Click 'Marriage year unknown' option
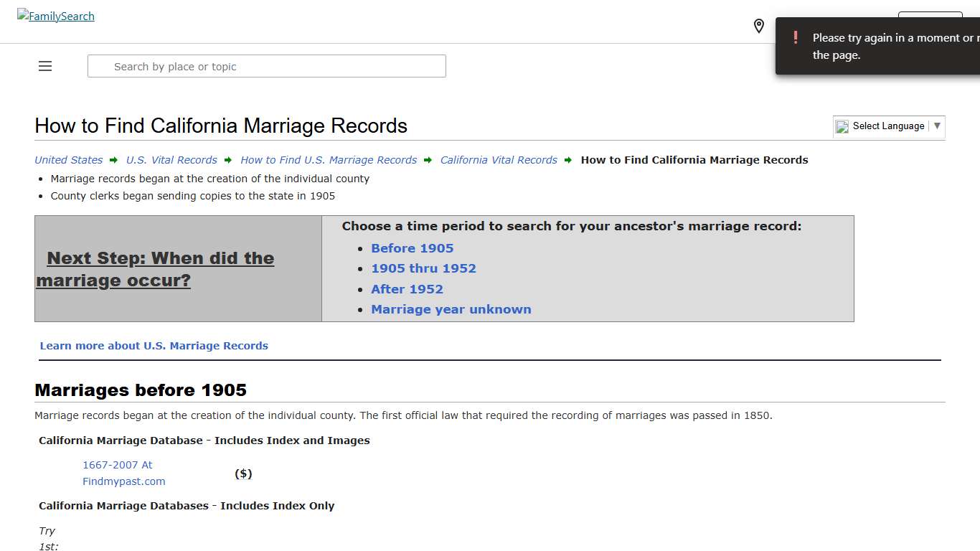Image resolution: width=980 pixels, height=551 pixels. tap(451, 309)
